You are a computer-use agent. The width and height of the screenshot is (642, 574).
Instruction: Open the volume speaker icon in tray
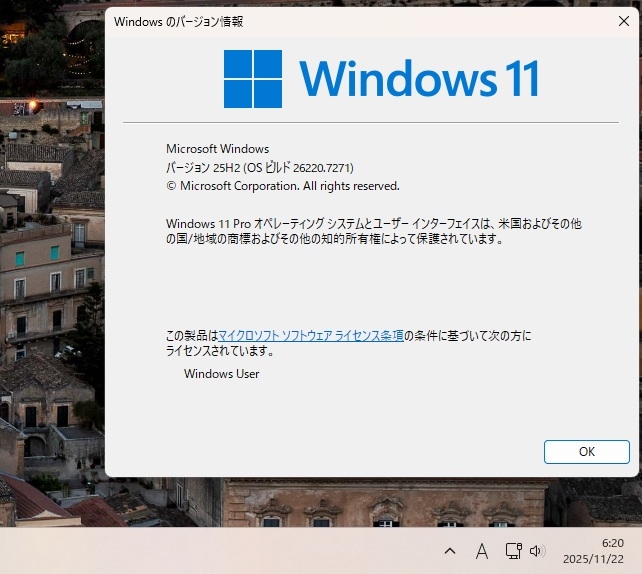[x=537, y=551]
